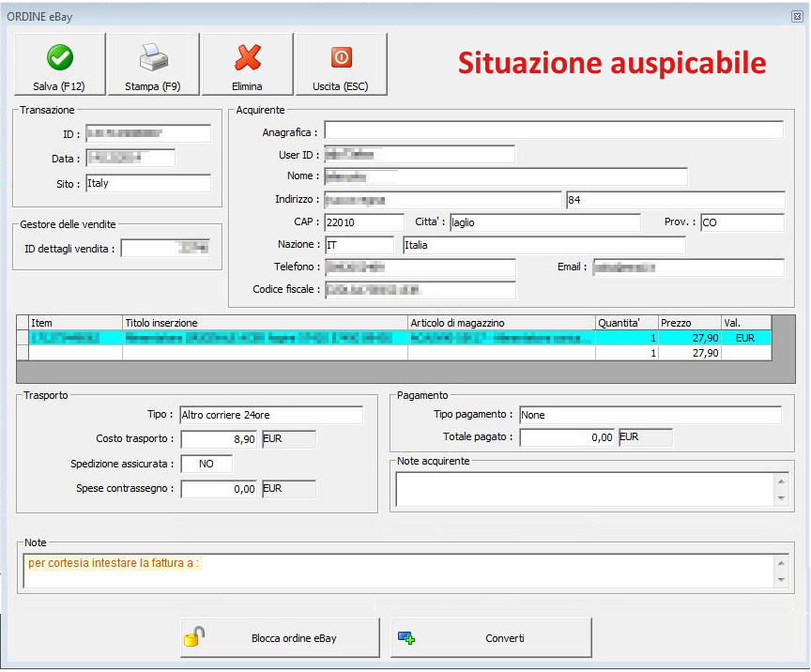Viewport: 811px width, 672px height.
Task: Close the ORDINE eBay window
Action: tap(797, 17)
